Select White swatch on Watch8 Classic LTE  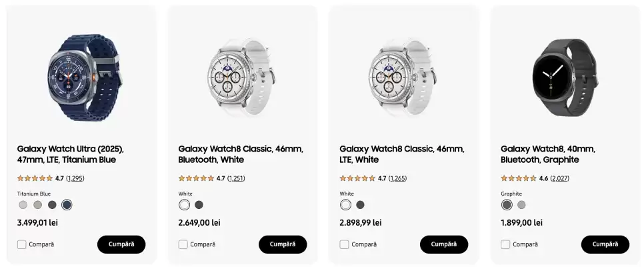tap(345, 205)
